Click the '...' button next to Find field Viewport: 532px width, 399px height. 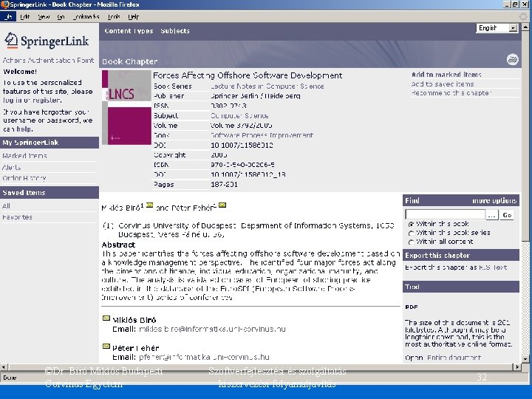pos(492,215)
